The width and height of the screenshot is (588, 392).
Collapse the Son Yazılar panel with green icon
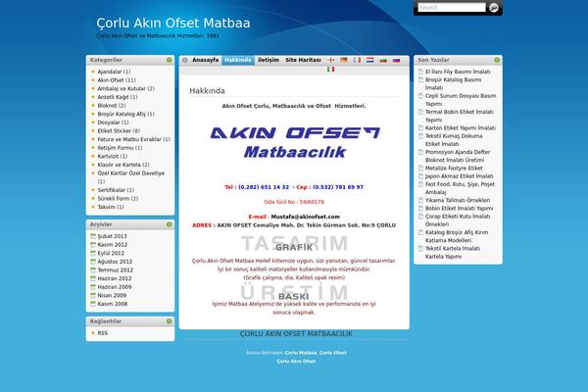[x=497, y=60]
